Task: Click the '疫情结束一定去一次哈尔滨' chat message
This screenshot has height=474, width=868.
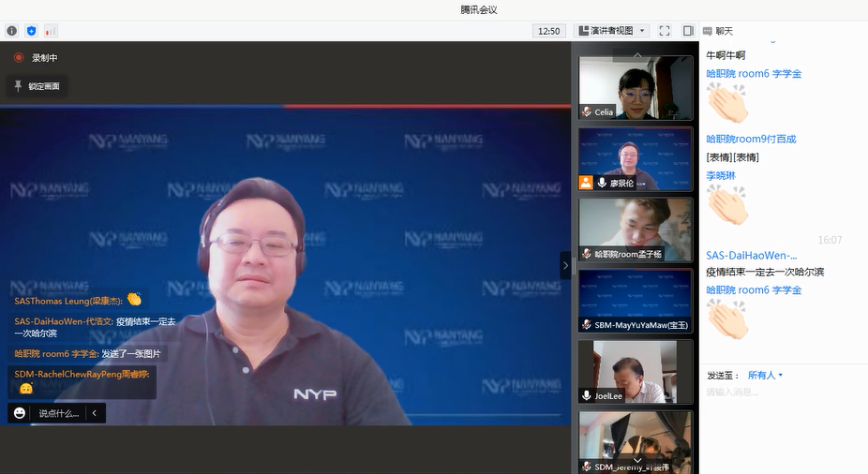Action: pos(765,272)
